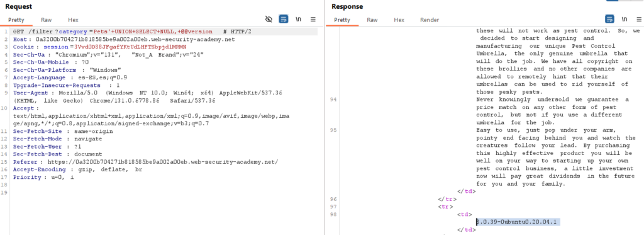The width and height of the screenshot is (644, 235).
Task: Click the "Windows" platform value
Action: tap(106, 70)
